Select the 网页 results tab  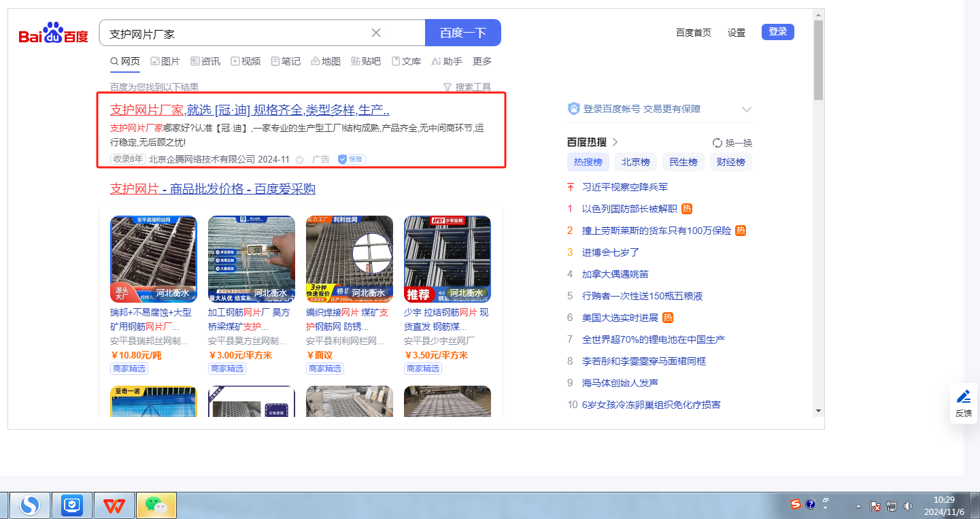click(x=125, y=61)
